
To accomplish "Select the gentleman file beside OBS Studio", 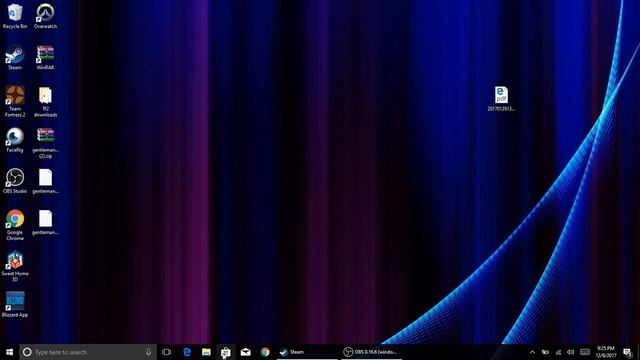I will coord(45,181).
